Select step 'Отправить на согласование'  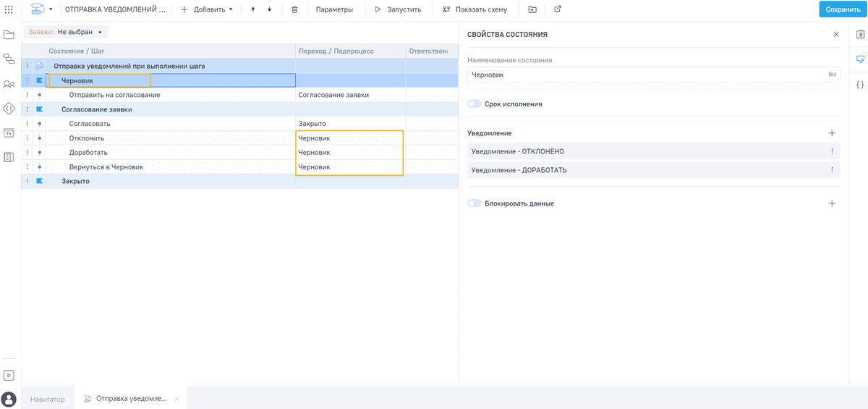pos(114,95)
